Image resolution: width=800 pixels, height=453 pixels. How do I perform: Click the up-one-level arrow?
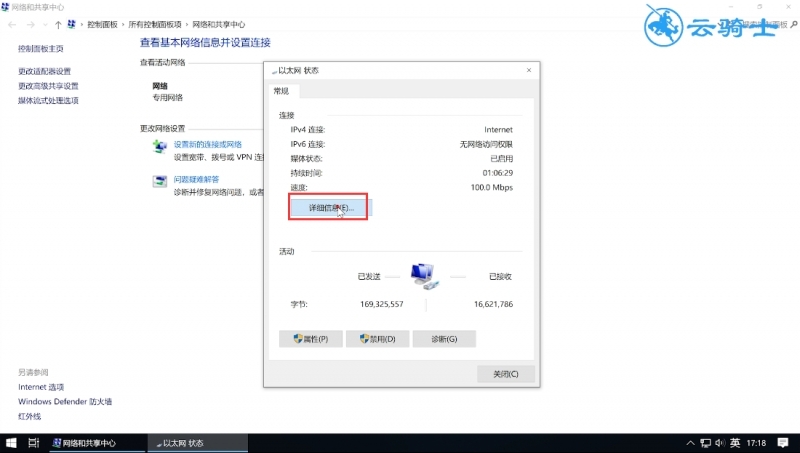[58, 24]
